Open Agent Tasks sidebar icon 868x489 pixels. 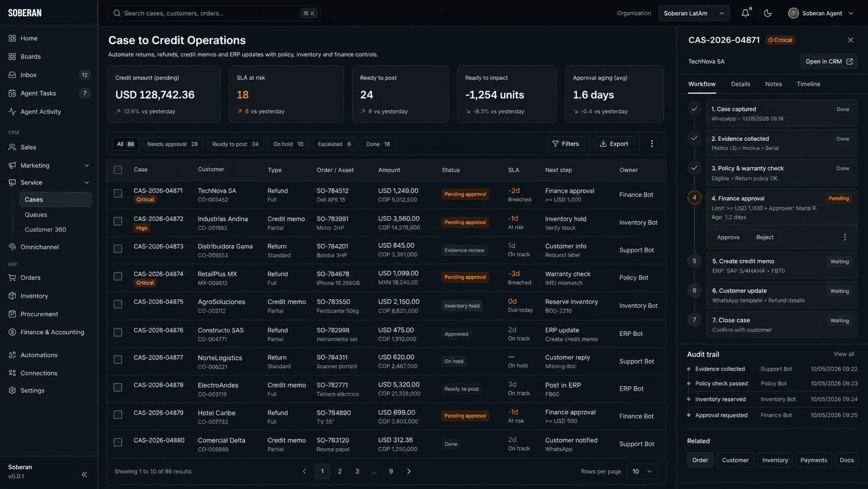tap(12, 94)
